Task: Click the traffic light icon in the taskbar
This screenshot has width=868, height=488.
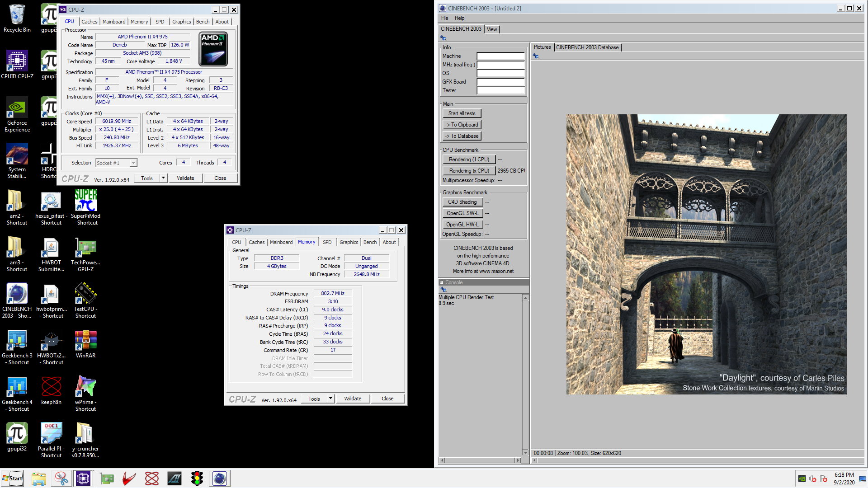Action: 197,478
